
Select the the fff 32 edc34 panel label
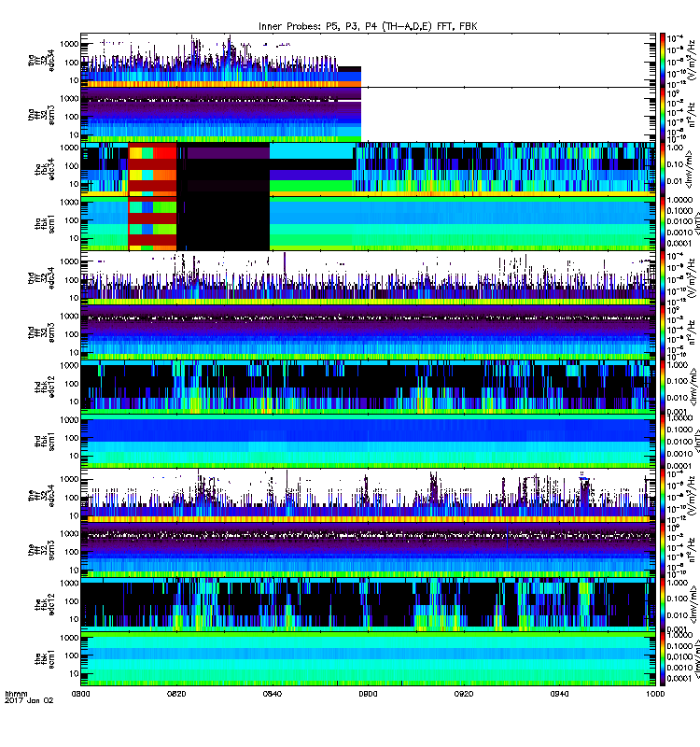coord(41,497)
